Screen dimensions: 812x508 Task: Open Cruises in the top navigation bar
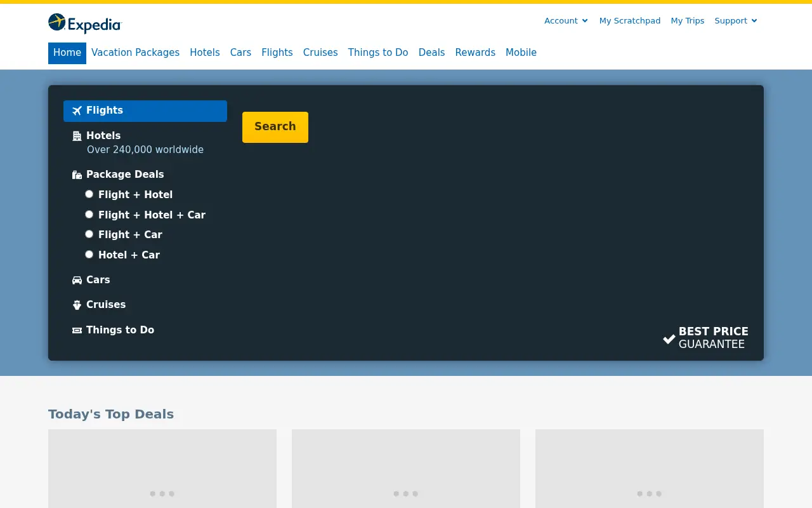pyautogui.click(x=320, y=53)
